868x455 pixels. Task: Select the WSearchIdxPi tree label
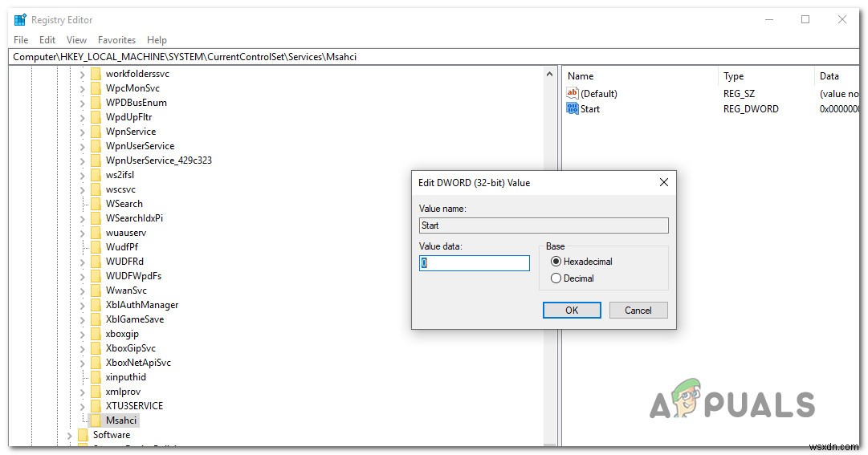(x=135, y=218)
